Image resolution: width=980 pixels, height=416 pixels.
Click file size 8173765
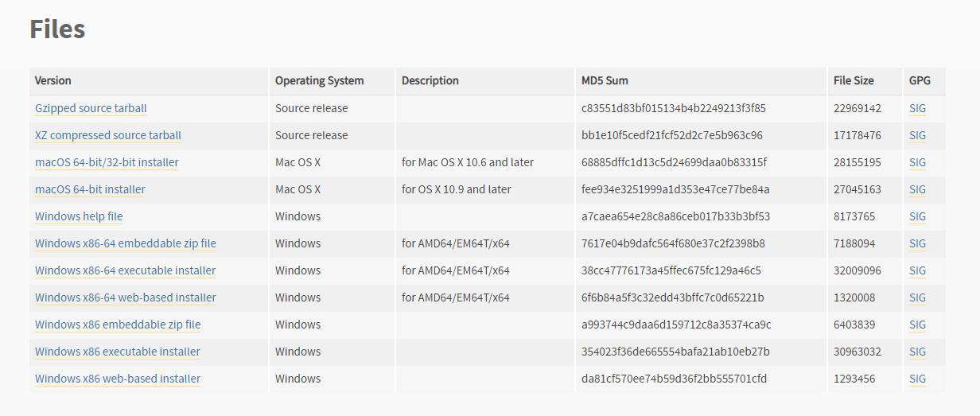(x=854, y=216)
